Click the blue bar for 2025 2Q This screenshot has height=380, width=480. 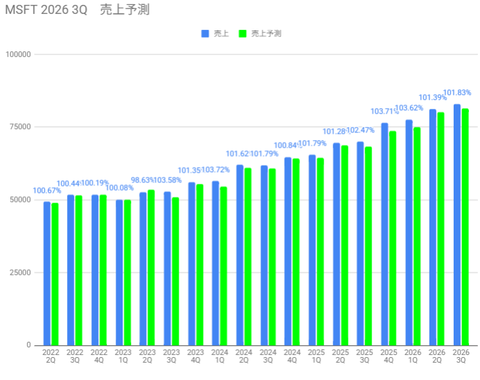click(x=336, y=244)
